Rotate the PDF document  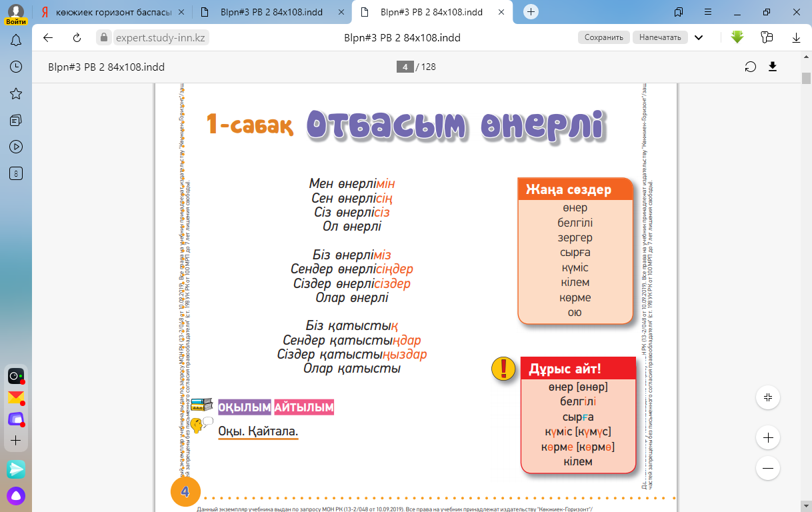coord(751,67)
